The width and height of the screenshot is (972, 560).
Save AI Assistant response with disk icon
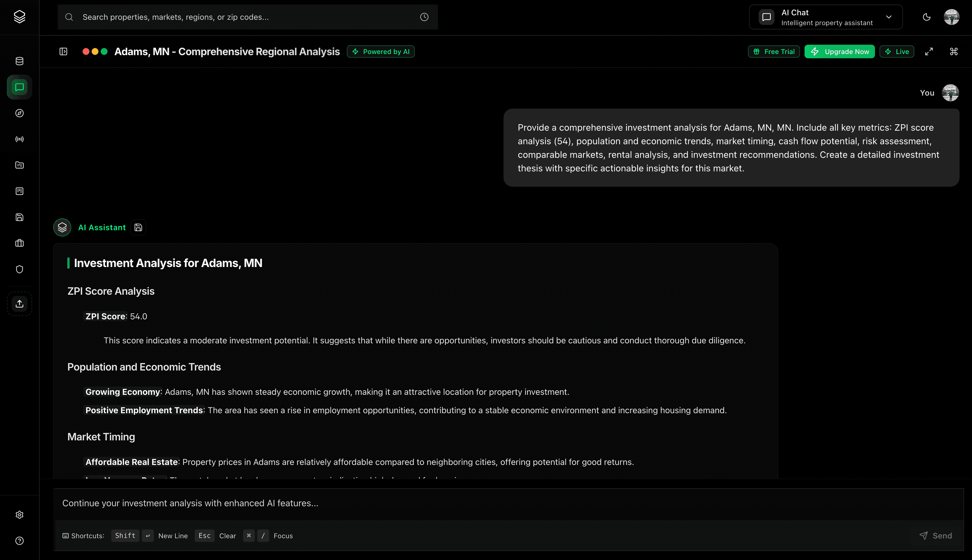[x=138, y=228]
